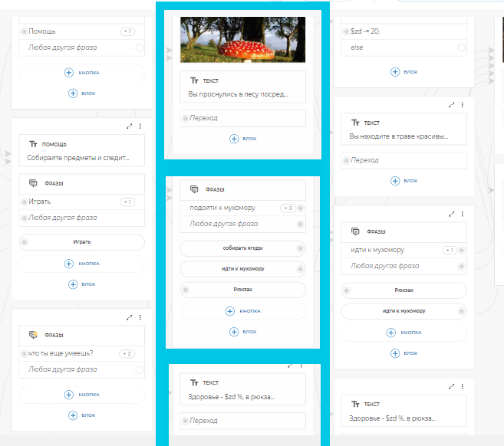The height and width of the screenshot is (446, 504).
Task: Click the 'Вы проснулись в лесу посред...' text
Action: click(238, 94)
